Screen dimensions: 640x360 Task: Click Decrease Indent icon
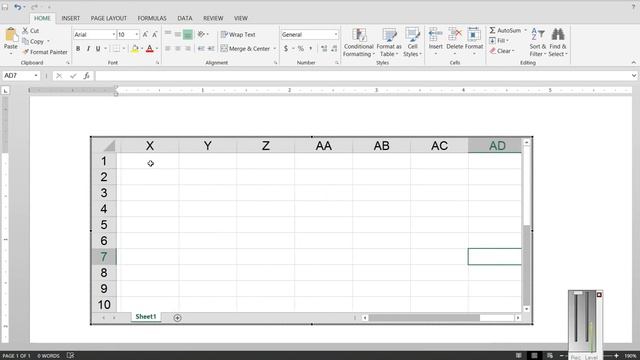pos(201,49)
